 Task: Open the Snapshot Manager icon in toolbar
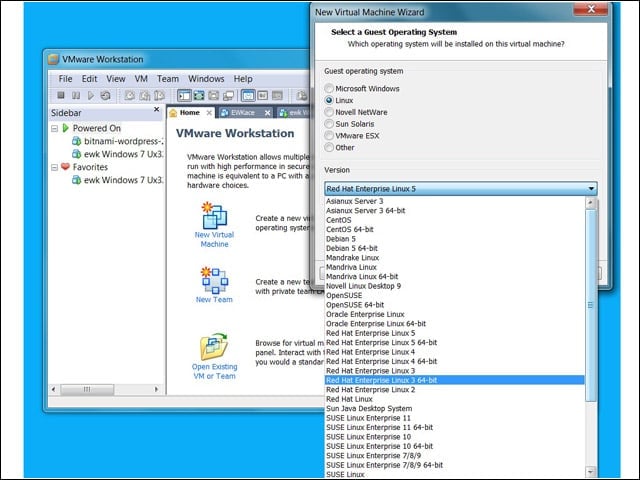(160, 96)
